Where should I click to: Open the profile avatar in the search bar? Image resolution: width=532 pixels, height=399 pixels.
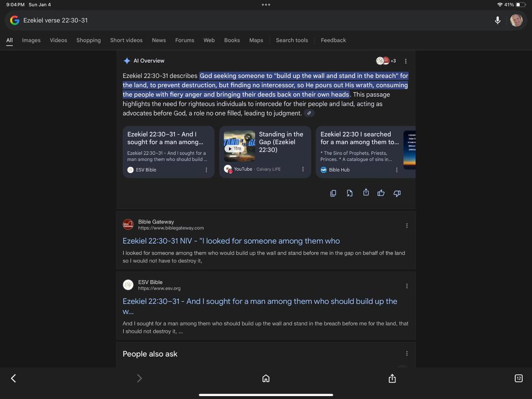coord(516,20)
